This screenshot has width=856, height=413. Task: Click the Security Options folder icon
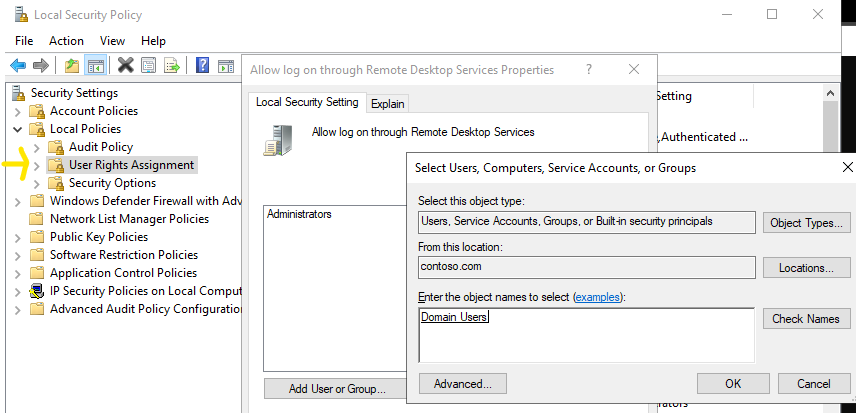(x=56, y=183)
